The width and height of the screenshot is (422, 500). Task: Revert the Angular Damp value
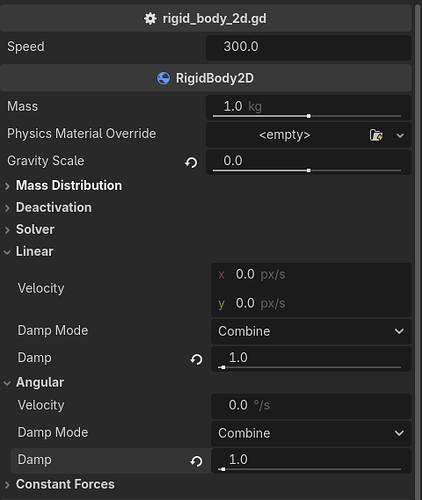[x=196, y=461]
